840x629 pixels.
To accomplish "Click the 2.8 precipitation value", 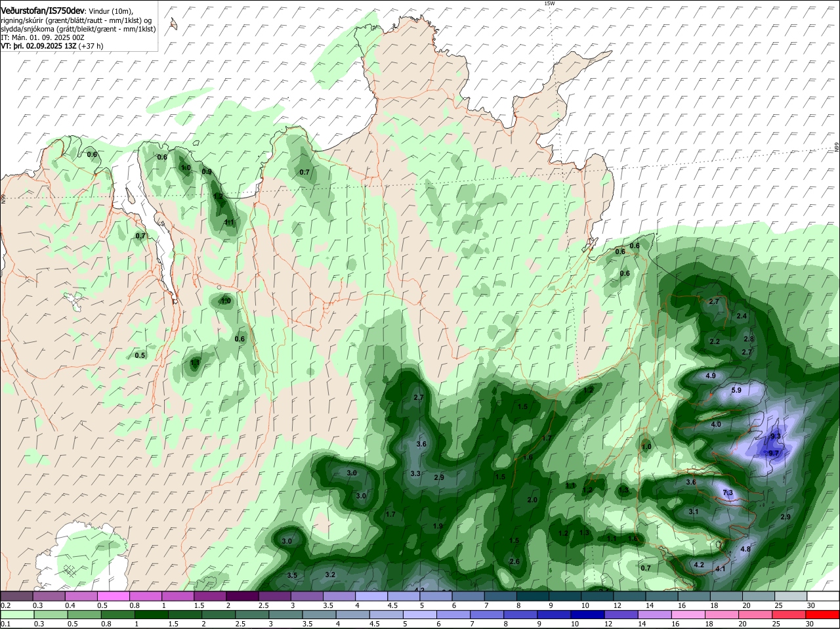I will (x=749, y=339).
